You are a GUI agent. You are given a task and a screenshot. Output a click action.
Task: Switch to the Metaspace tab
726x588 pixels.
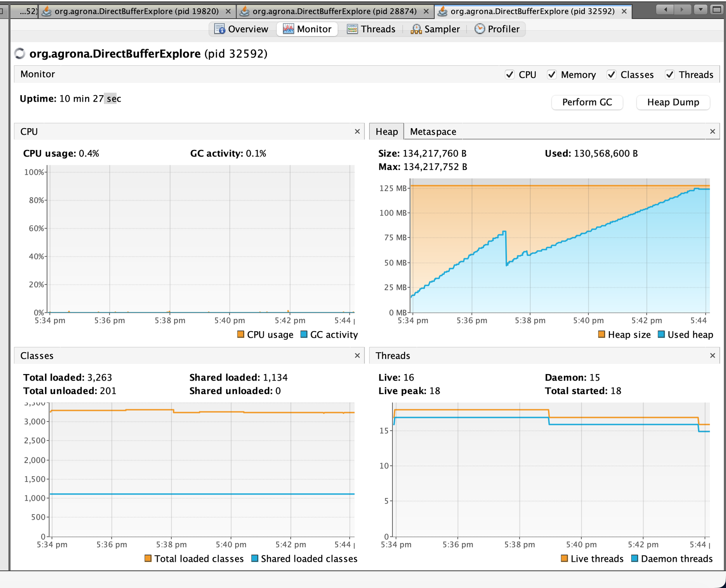tap(433, 131)
